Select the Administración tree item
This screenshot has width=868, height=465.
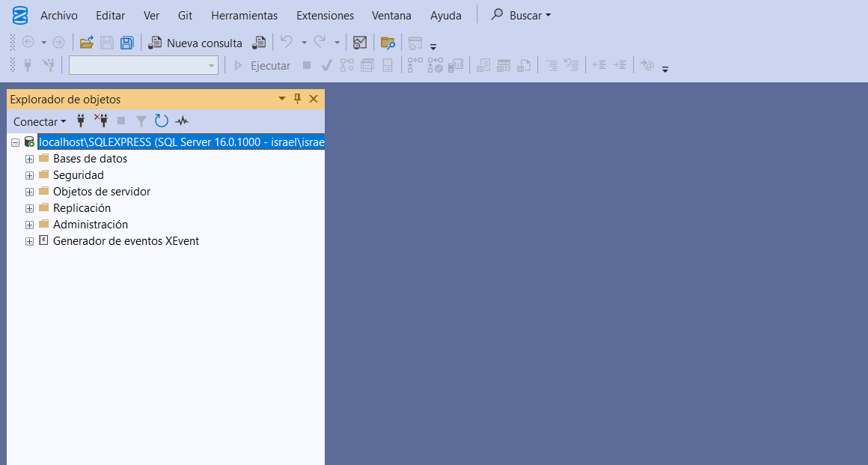tap(90, 225)
